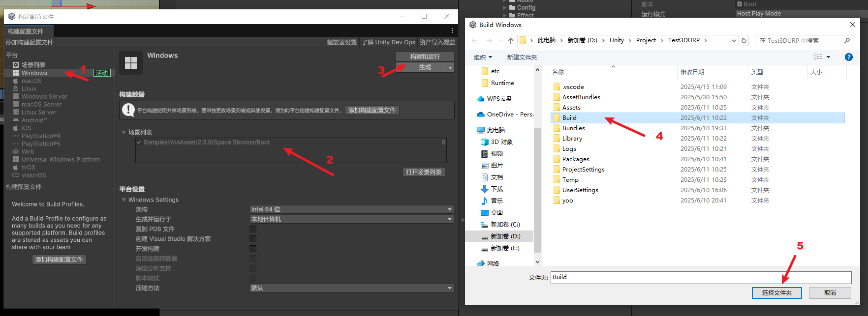
Task: Open 了解 Unity Dev Ops
Action: [x=388, y=42]
